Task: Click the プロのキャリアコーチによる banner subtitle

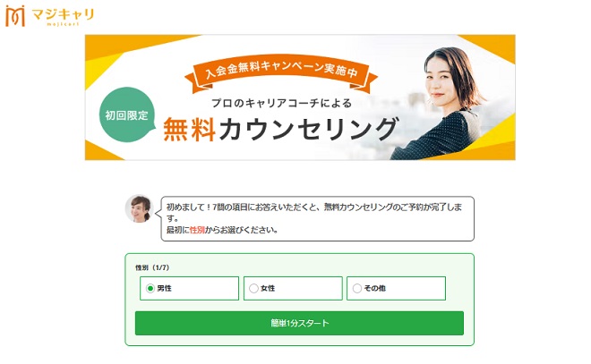Action: 281,103
